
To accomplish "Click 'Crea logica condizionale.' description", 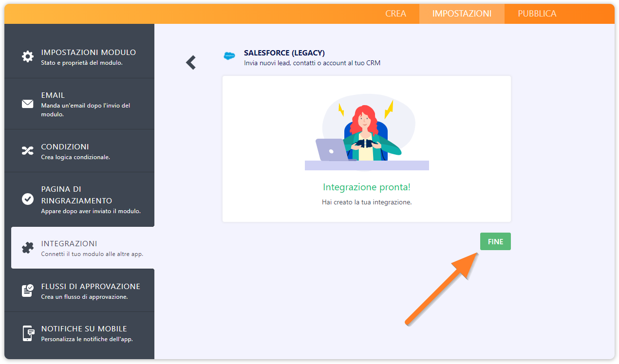I will pyautogui.click(x=75, y=157).
